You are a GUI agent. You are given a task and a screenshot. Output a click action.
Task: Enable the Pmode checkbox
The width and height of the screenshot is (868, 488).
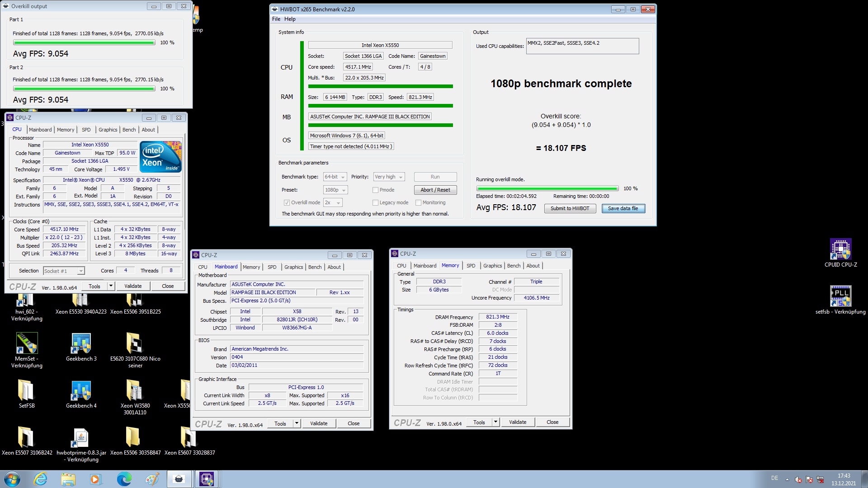tap(375, 190)
